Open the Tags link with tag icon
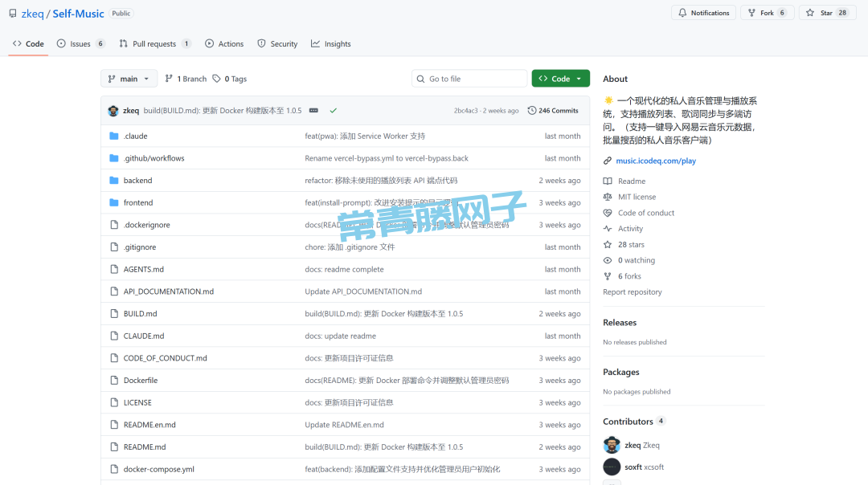 pos(230,79)
